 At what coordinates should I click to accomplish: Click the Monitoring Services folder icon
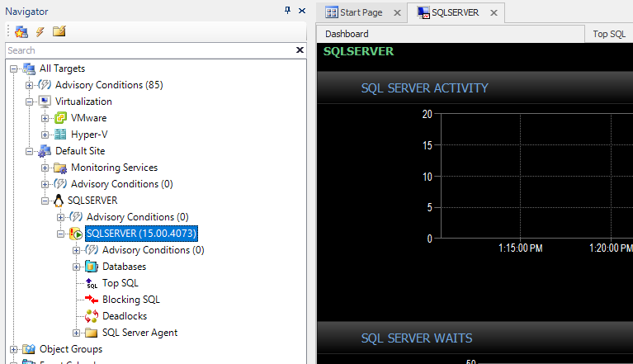(60, 168)
